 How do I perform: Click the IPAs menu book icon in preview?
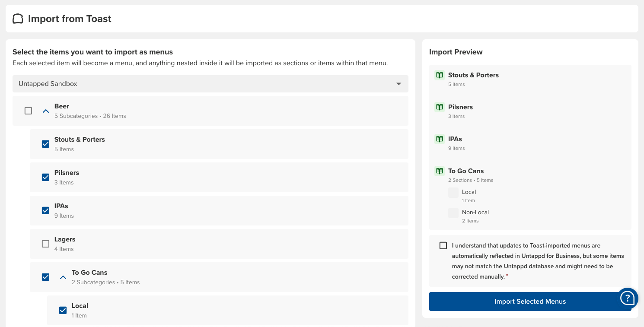(440, 139)
